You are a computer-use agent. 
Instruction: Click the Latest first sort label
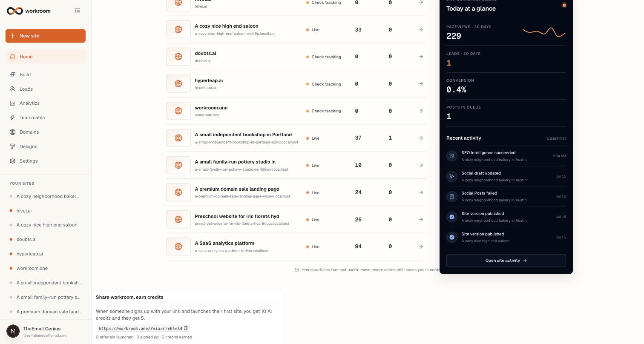(x=556, y=138)
